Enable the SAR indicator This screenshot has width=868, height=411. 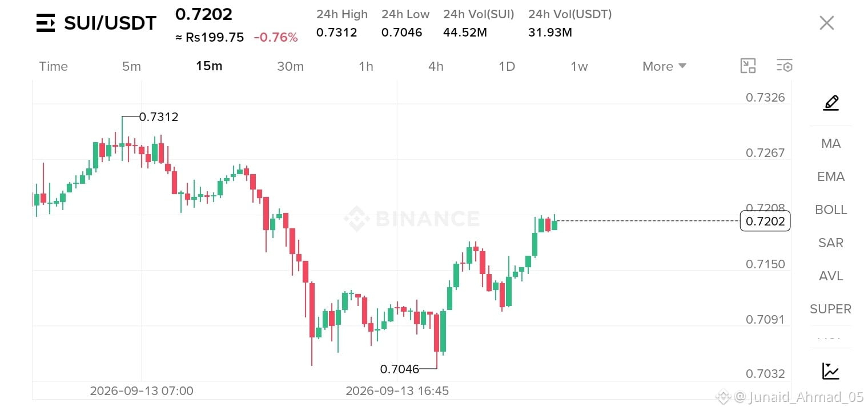[831, 243]
